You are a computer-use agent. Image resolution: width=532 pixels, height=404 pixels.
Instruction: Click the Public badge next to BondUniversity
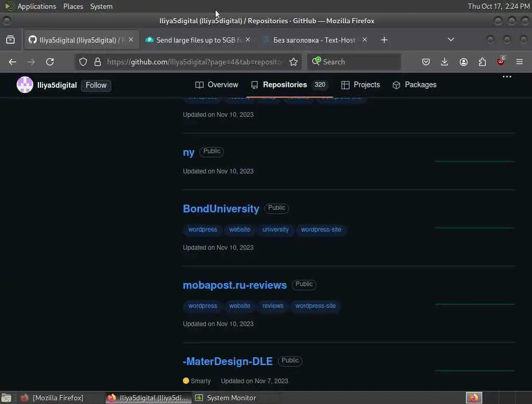coord(276,208)
